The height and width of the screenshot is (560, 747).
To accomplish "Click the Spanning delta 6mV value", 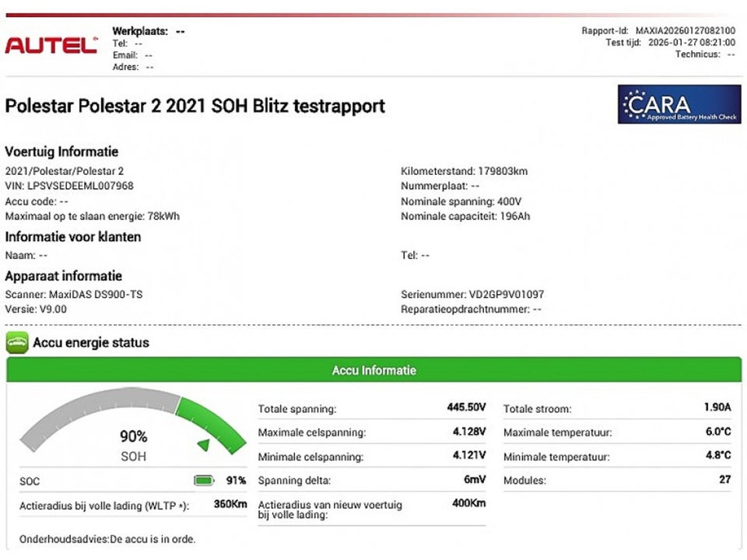I will tap(474, 480).
